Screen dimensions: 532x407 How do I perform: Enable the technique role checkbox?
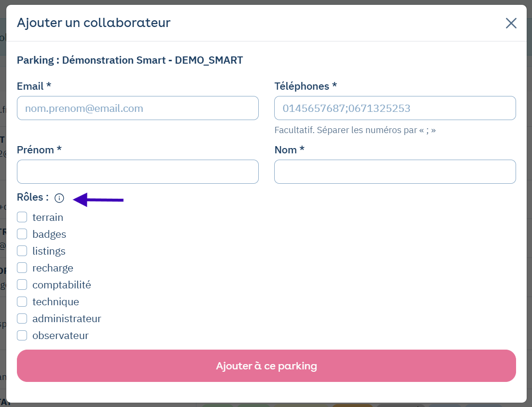tap(22, 301)
